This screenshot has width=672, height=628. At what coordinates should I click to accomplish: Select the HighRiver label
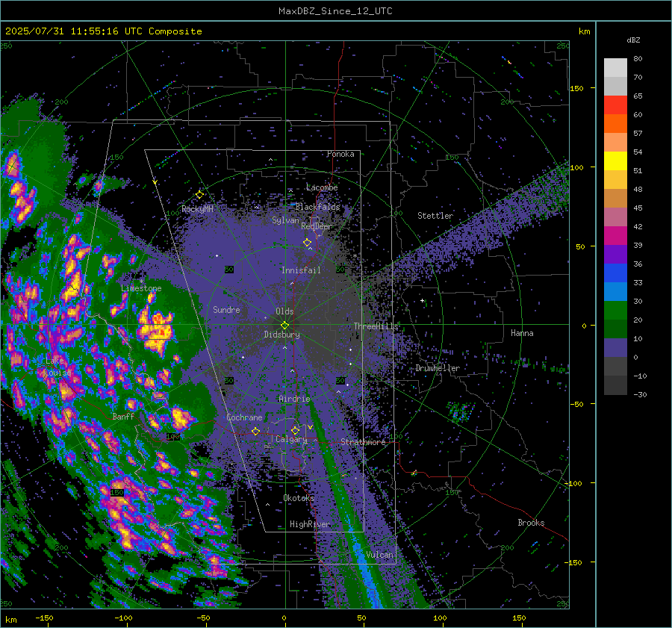tap(310, 524)
